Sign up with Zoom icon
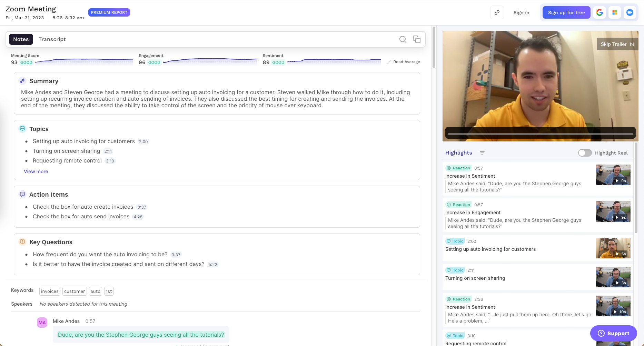 [630, 12]
